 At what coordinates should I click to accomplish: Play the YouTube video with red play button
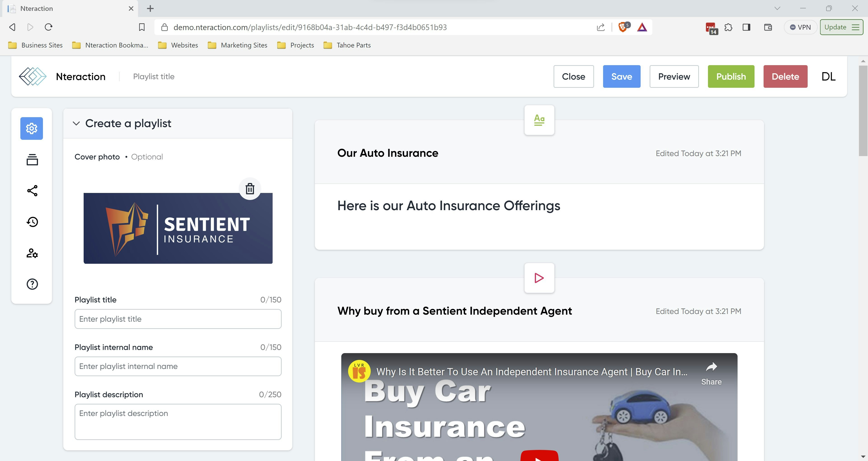(x=539, y=456)
